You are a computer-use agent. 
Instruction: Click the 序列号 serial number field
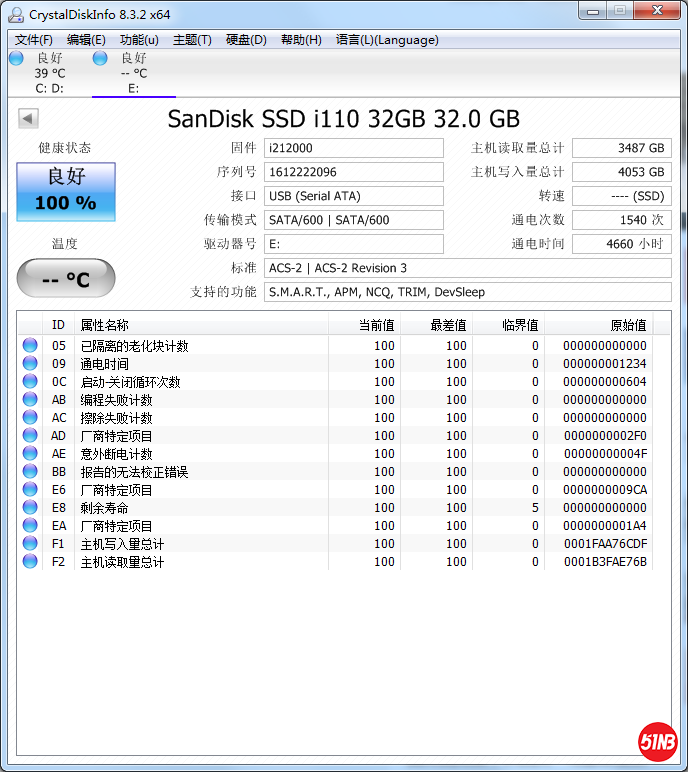point(354,172)
